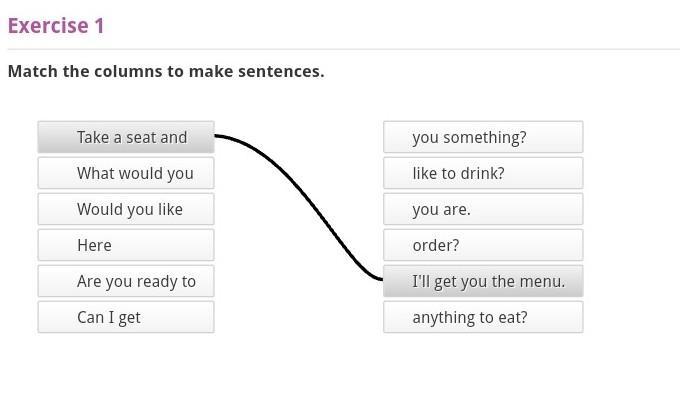Image resolution: width=680 pixels, height=416 pixels.
Task: Choose the 'Would you like' box
Action: 126,209
